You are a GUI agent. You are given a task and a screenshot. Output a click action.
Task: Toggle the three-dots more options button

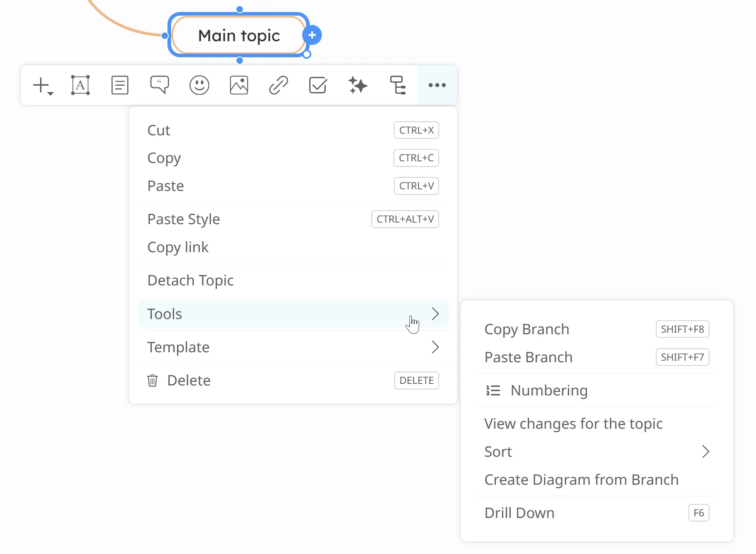[437, 85]
